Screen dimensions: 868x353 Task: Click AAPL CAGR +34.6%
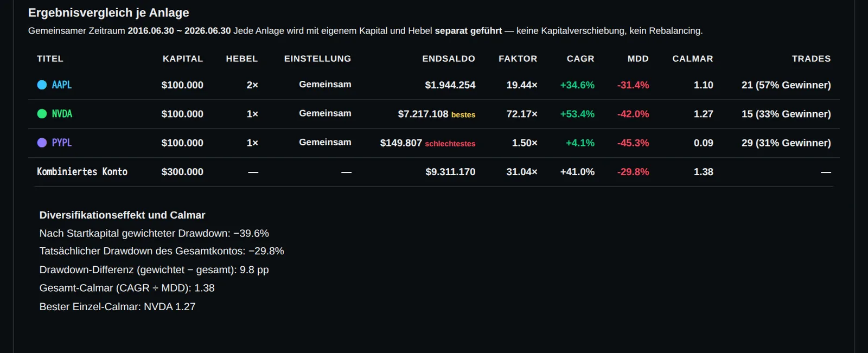coord(577,85)
